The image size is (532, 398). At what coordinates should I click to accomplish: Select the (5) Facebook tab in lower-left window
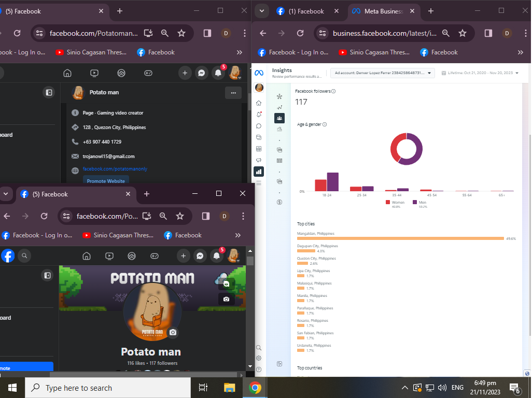(x=75, y=194)
